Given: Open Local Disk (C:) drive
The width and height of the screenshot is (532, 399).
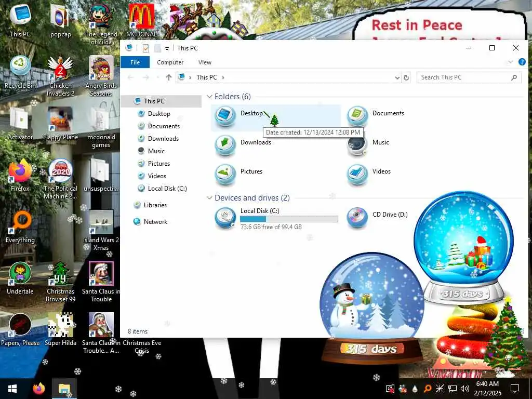Looking at the screenshot, I should (276, 218).
